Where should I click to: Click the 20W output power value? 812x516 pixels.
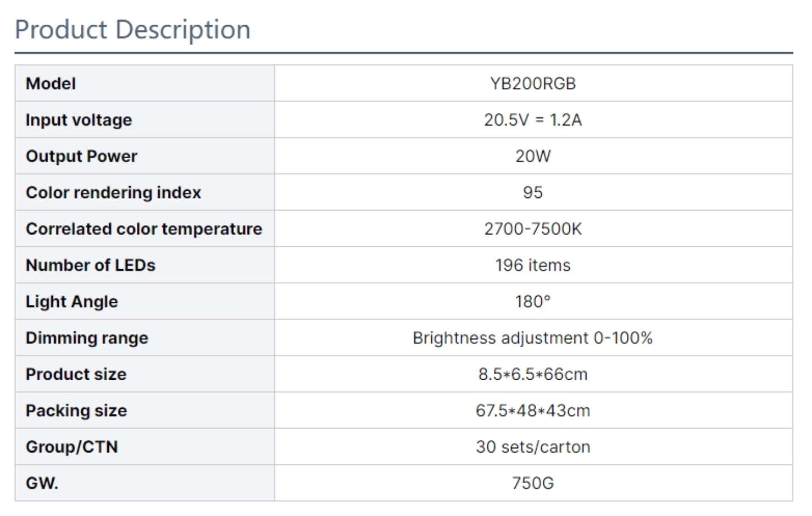pyautogui.click(x=533, y=156)
